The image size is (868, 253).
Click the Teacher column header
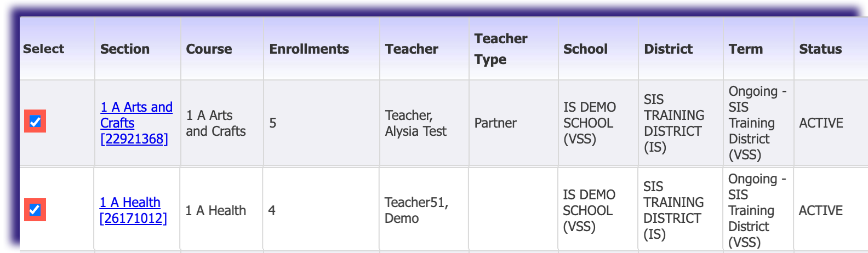tap(412, 49)
